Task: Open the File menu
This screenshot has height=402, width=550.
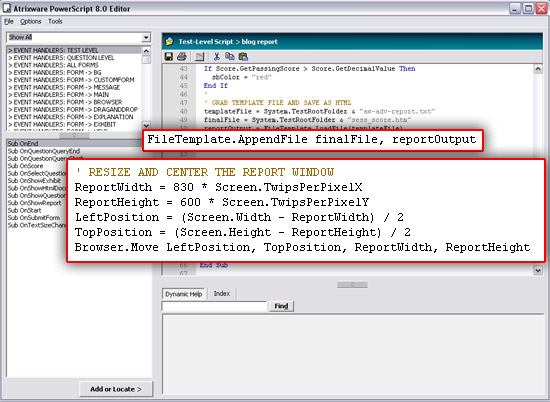Action: point(8,22)
